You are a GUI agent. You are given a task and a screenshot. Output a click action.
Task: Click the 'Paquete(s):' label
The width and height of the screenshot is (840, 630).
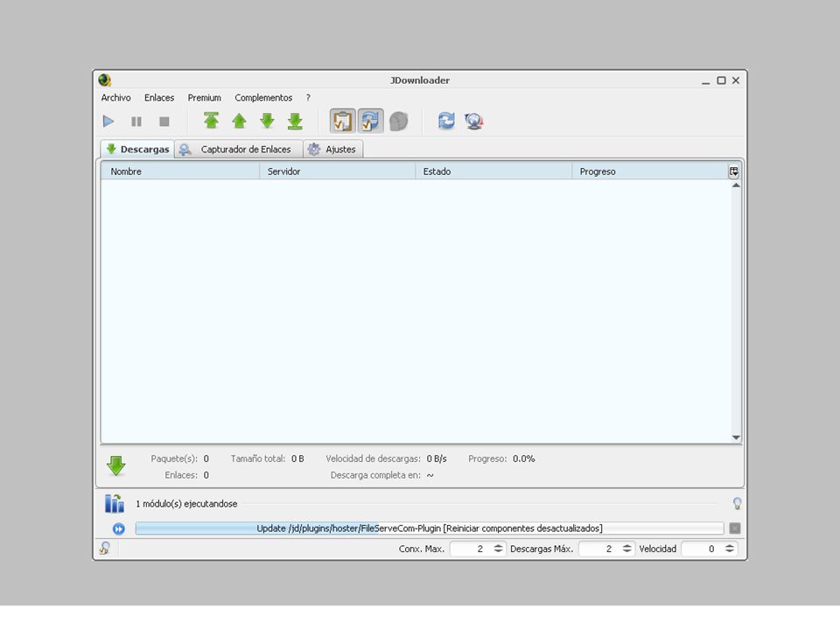point(174,458)
